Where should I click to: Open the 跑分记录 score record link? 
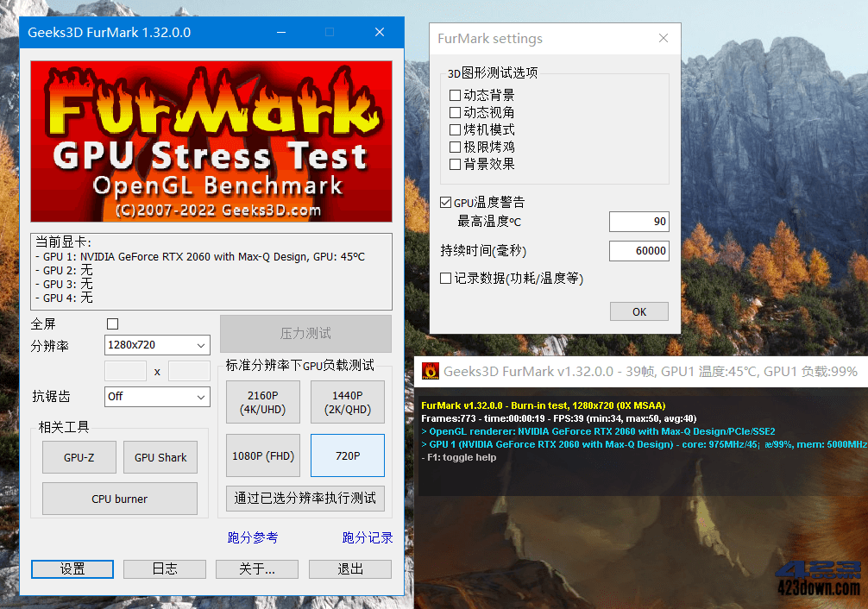368,537
